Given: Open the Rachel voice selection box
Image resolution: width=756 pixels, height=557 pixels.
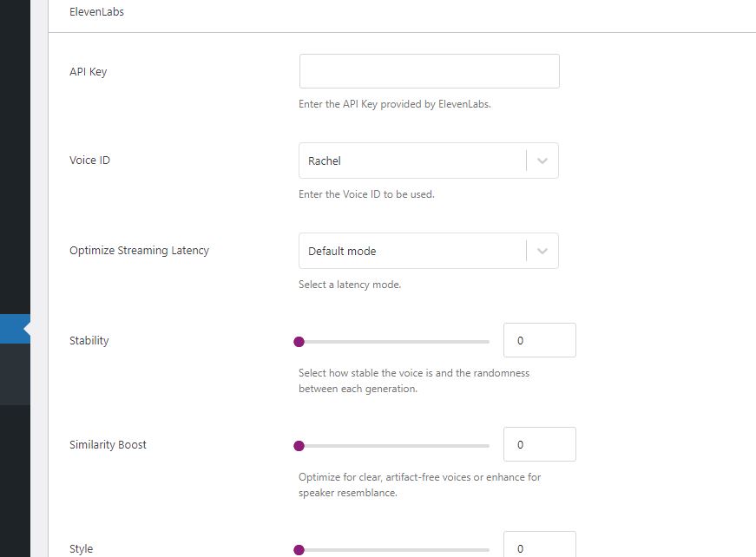Looking at the screenshot, I should point(429,161).
